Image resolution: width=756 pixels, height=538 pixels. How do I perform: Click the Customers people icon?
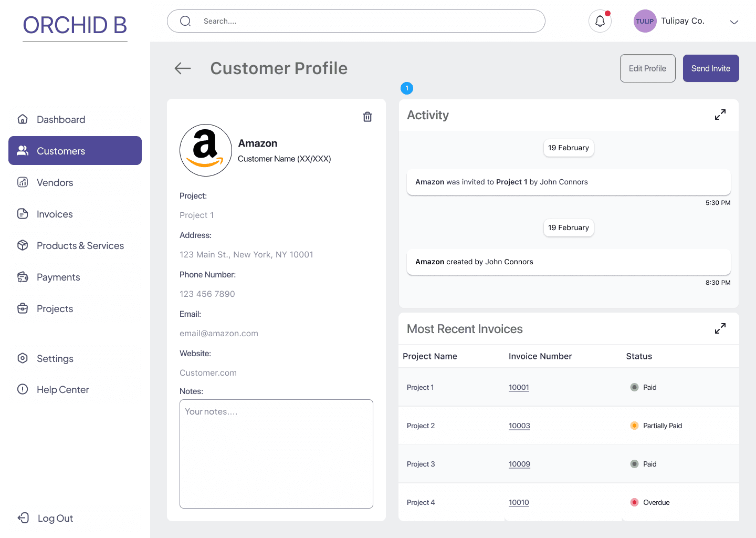23,151
